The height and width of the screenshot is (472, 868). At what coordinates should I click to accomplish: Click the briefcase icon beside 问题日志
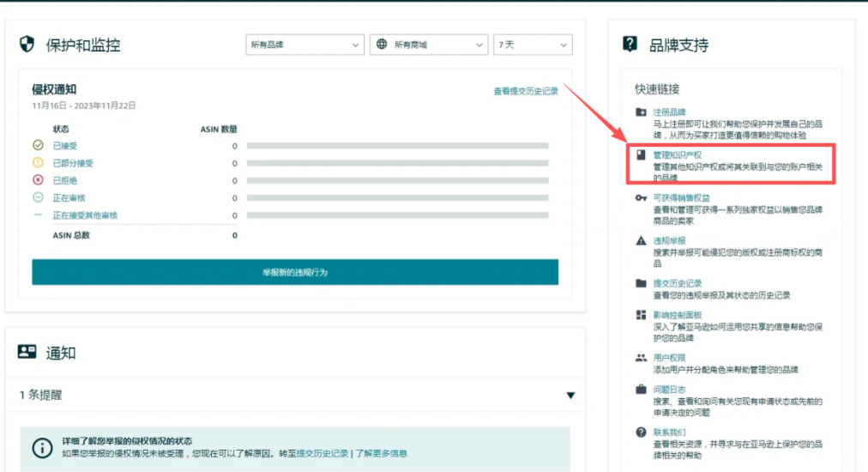(x=641, y=390)
